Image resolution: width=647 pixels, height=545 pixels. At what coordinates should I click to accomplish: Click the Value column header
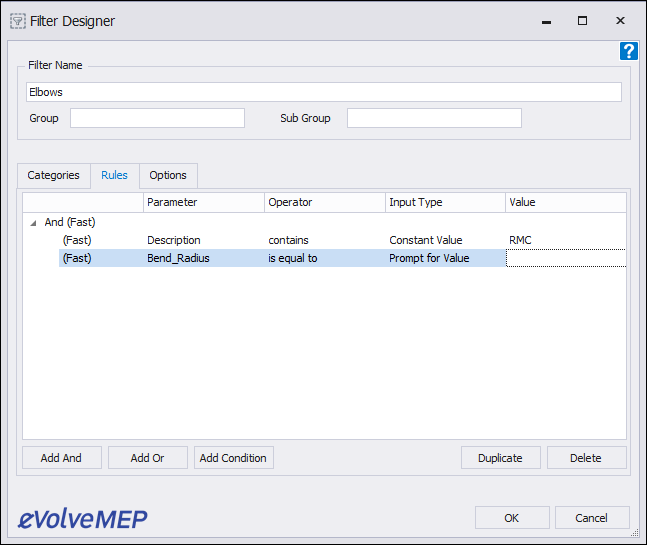(566, 202)
